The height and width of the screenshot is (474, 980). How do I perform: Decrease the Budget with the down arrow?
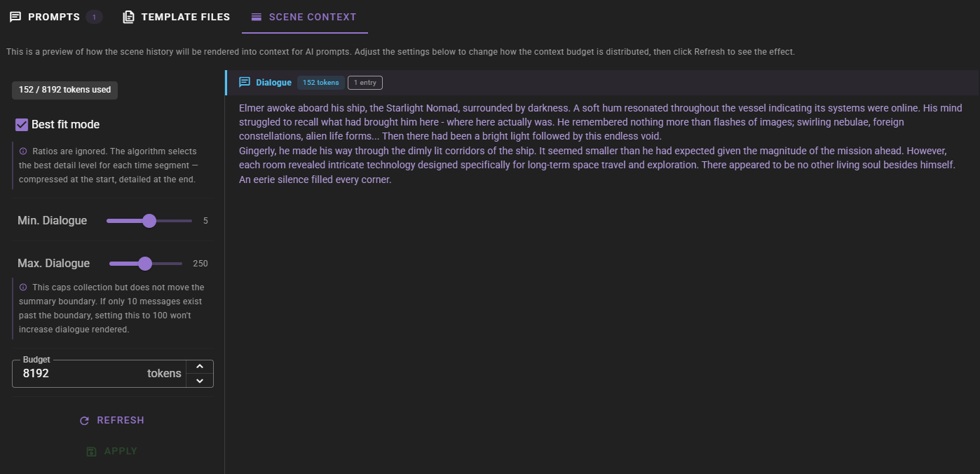200,381
